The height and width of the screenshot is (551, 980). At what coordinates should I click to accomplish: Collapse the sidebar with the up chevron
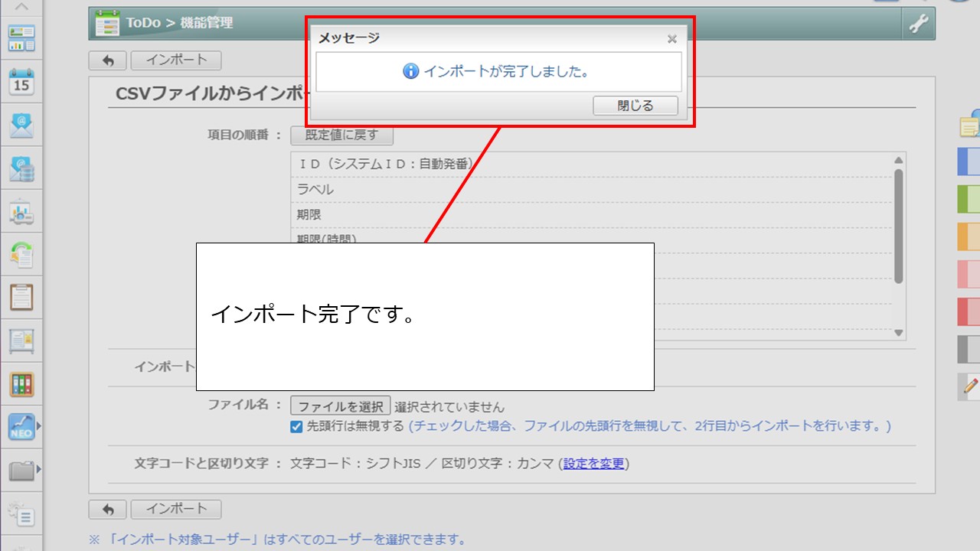pyautogui.click(x=21, y=7)
